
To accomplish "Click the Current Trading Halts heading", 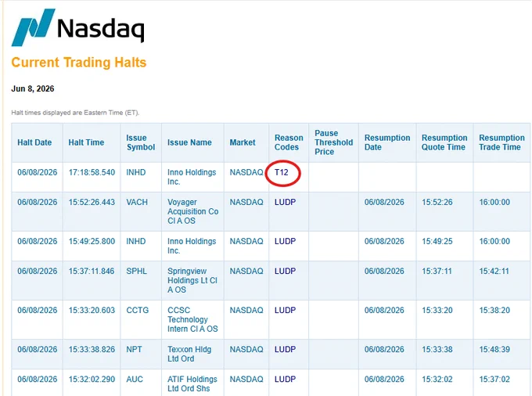I will pyautogui.click(x=79, y=63).
